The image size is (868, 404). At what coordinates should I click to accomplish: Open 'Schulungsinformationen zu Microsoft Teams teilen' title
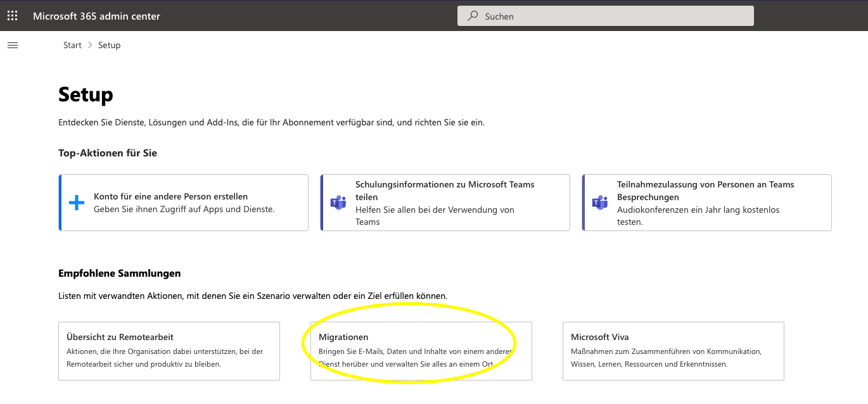tap(445, 191)
